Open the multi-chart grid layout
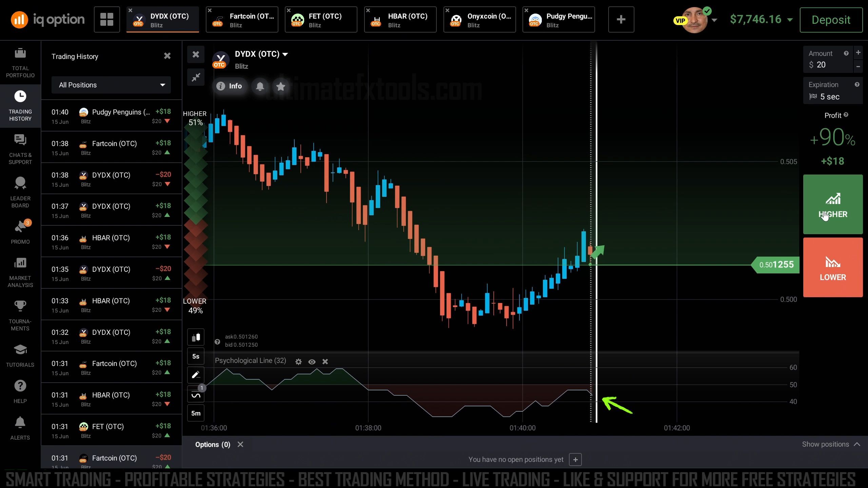 [x=107, y=19]
